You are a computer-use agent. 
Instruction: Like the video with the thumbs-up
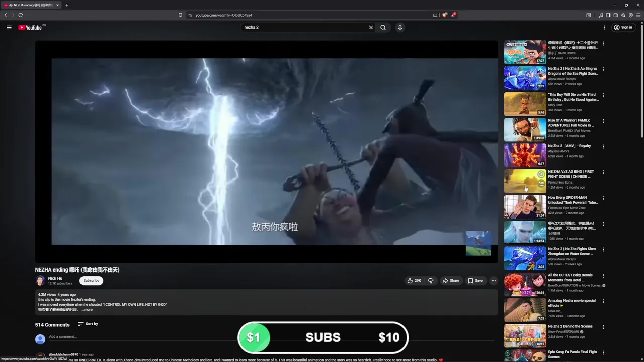[414, 281]
